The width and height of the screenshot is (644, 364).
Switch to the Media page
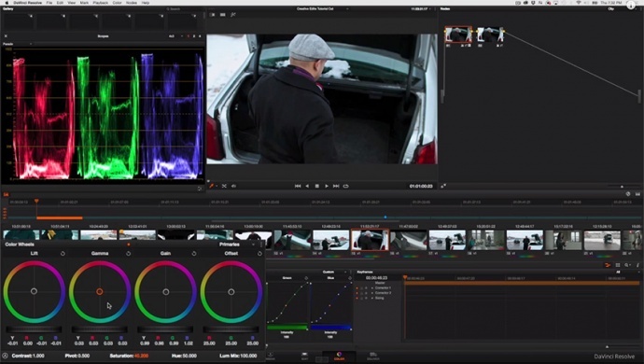click(271, 357)
